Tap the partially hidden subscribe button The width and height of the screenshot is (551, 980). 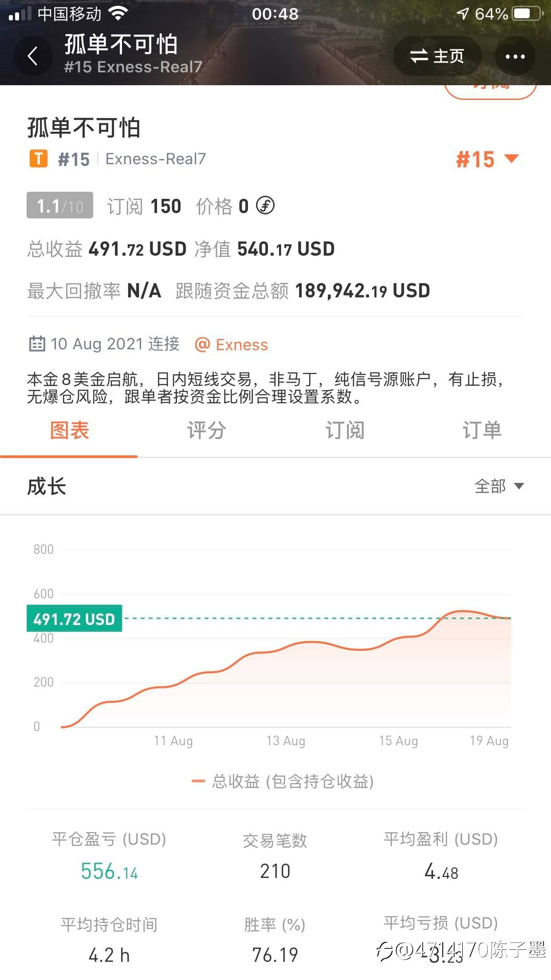click(x=491, y=91)
